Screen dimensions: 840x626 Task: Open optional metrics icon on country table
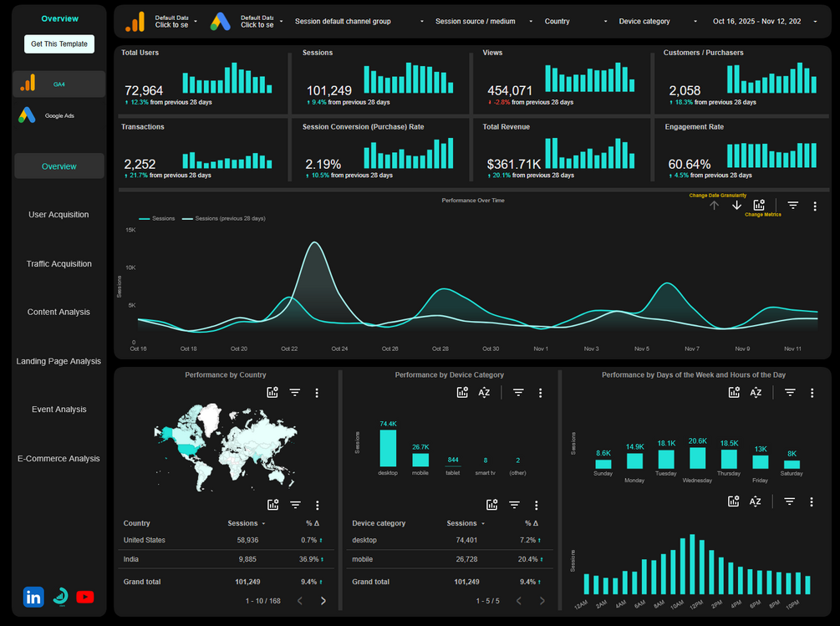(x=273, y=505)
